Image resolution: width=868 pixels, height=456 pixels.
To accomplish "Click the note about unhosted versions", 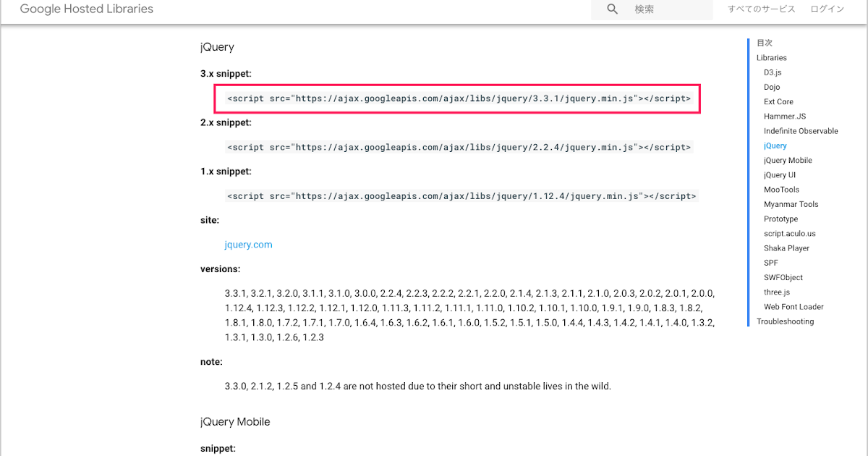I will pyautogui.click(x=418, y=386).
